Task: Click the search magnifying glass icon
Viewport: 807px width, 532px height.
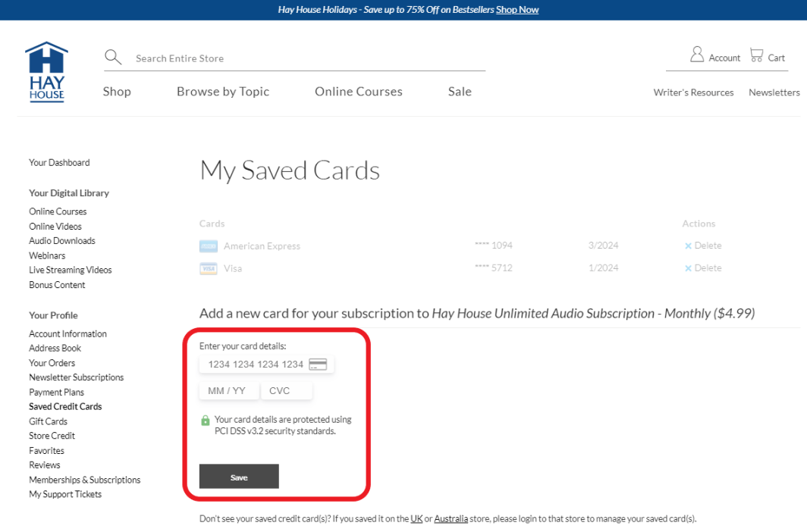Action: 113,58
